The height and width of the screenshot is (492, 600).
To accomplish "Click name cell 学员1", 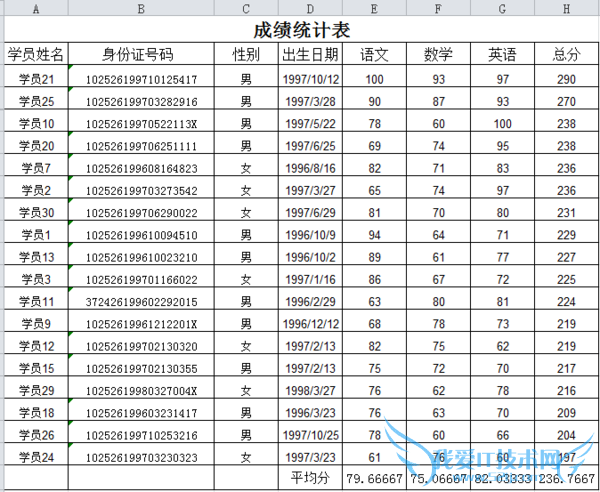I will pos(36,231).
